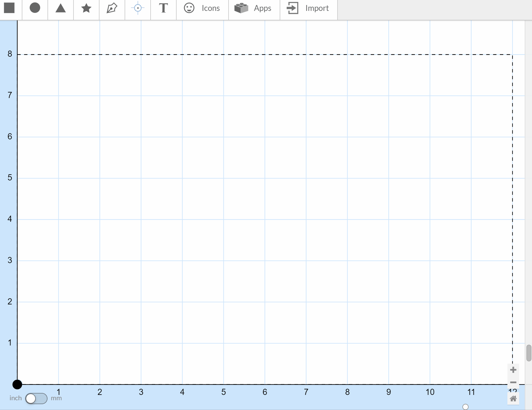Select the Text tool
The width and height of the screenshot is (532, 410).
point(163,8)
